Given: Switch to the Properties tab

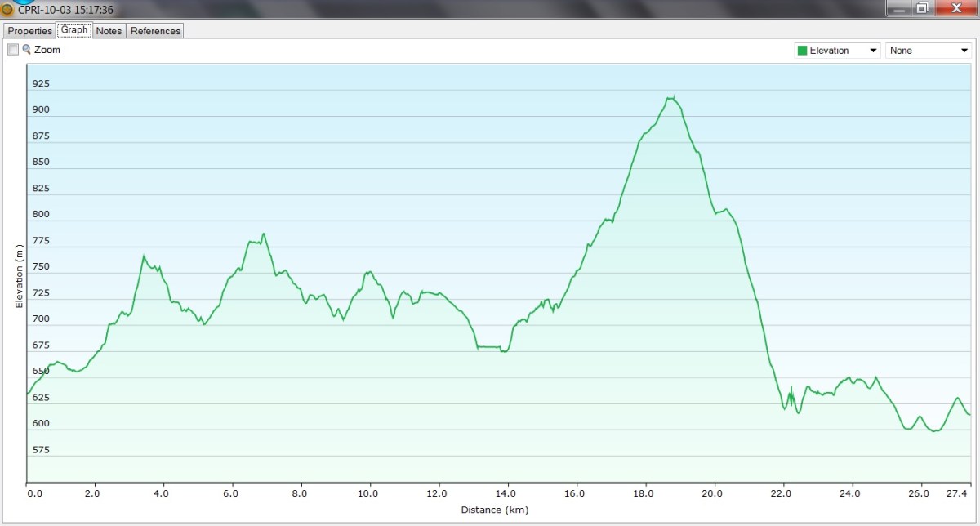Looking at the screenshot, I should pyautogui.click(x=30, y=31).
